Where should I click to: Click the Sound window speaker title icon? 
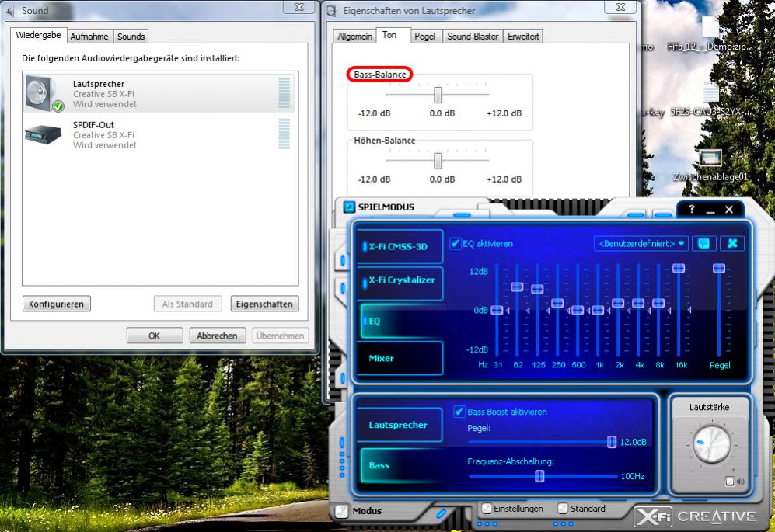click(x=10, y=10)
